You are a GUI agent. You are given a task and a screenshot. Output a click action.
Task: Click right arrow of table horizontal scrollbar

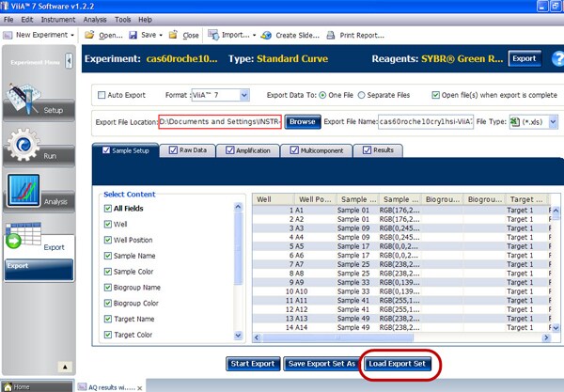(x=546, y=337)
